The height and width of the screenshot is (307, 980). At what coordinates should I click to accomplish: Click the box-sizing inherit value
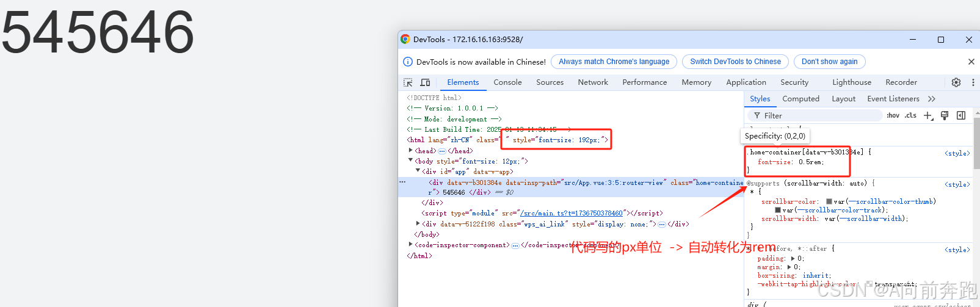click(816, 275)
